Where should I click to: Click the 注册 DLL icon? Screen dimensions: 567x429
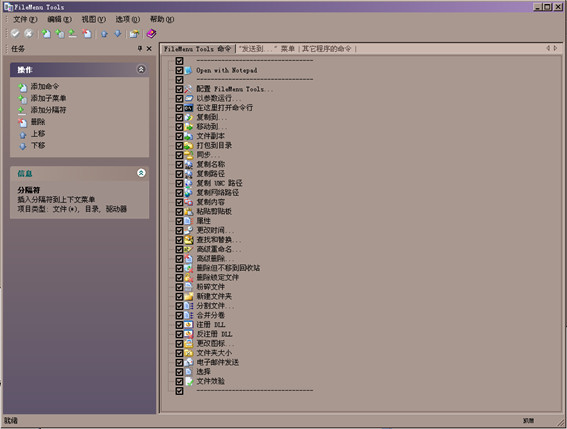tap(188, 324)
